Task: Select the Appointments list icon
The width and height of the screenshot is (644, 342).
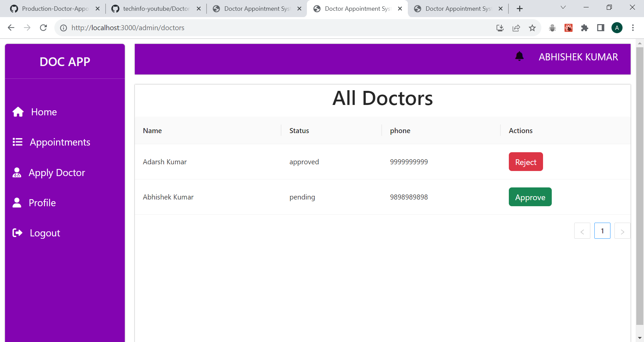Action: (18, 142)
